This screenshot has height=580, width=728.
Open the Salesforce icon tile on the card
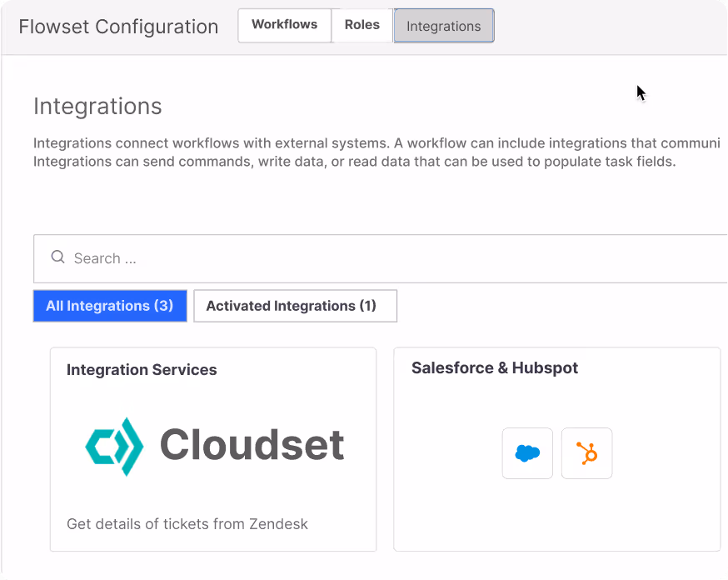click(526, 453)
